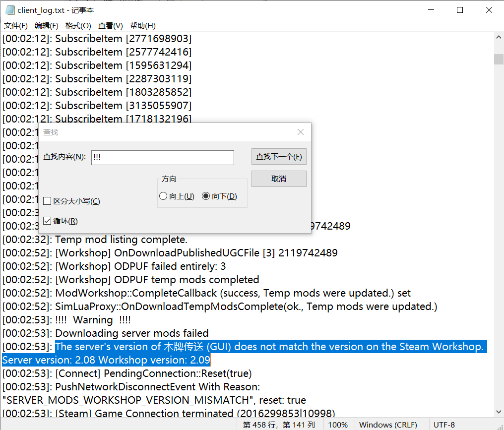
Task: Enable the 区分大小写 match case checkbox
Action: (48, 201)
